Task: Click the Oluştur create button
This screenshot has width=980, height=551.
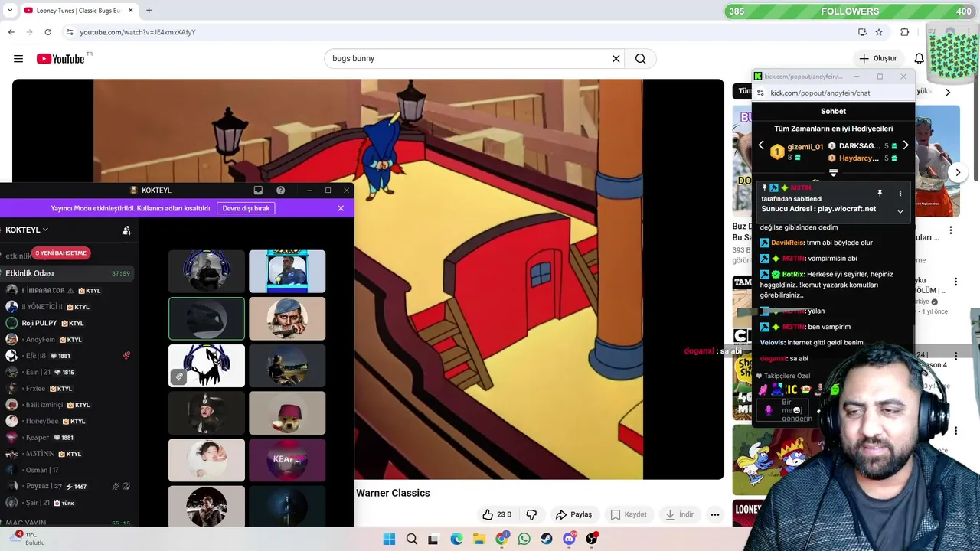Action: (877, 59)
